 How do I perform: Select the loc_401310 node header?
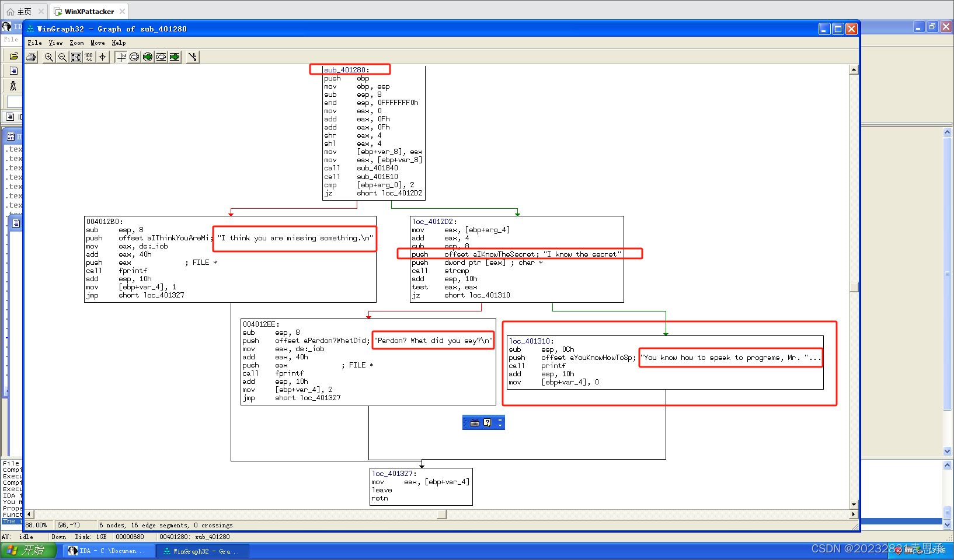pos(531,341)
